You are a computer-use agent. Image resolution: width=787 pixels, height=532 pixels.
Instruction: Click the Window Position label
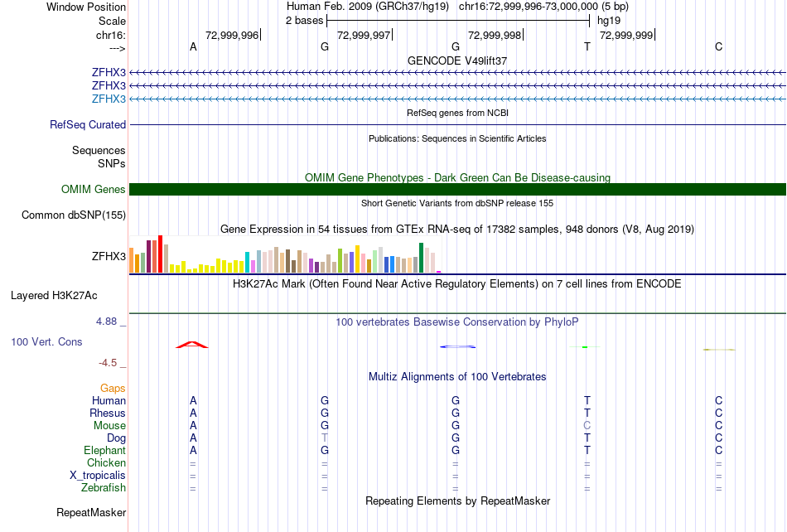pos(86,7)
